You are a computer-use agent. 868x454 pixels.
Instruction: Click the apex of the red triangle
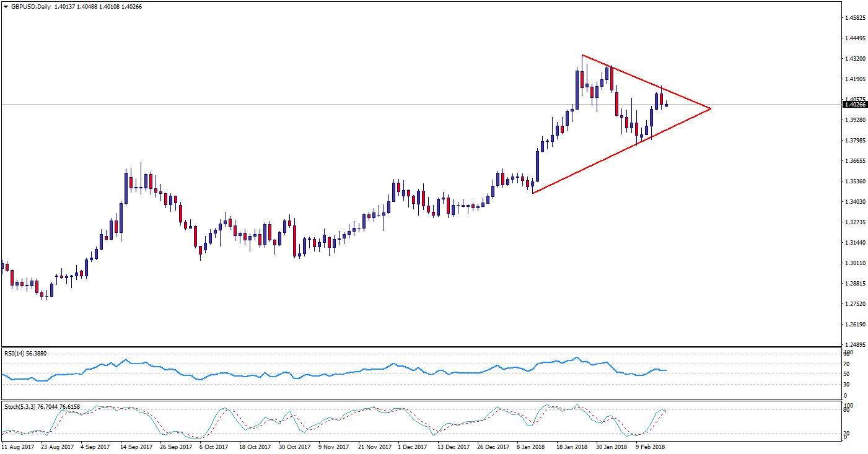coord(710,109)
